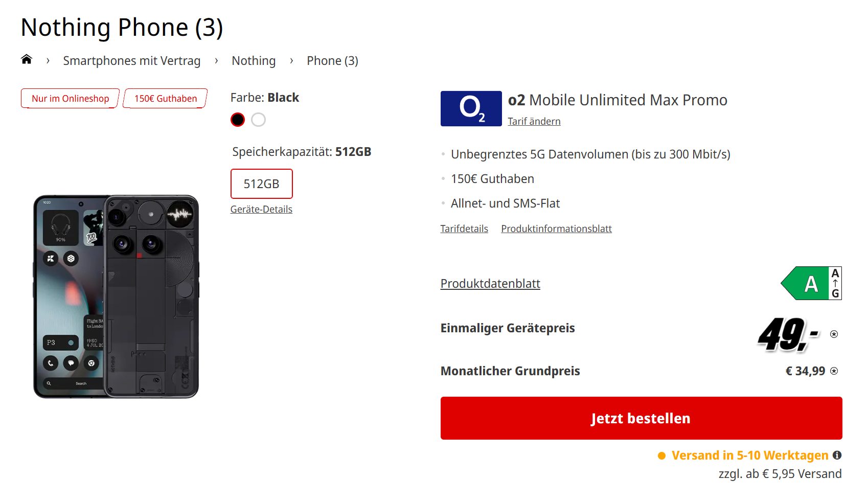The width and height of the screenshot is (868, 502).
Task: Click the 150€ Guthaben badge
Action: point(166,99)
